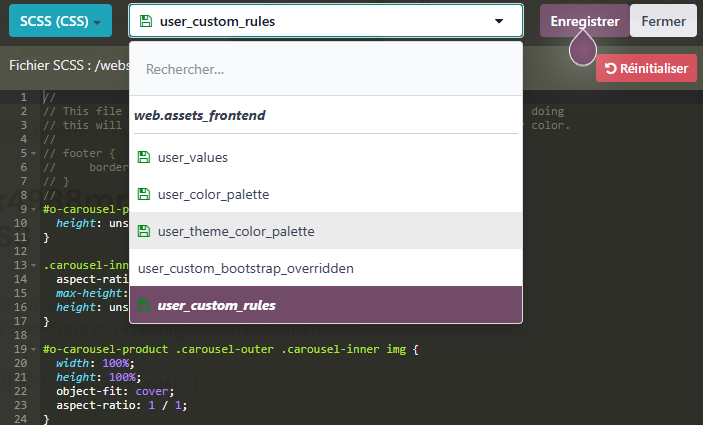Click the Fermer button

(663, 21)
